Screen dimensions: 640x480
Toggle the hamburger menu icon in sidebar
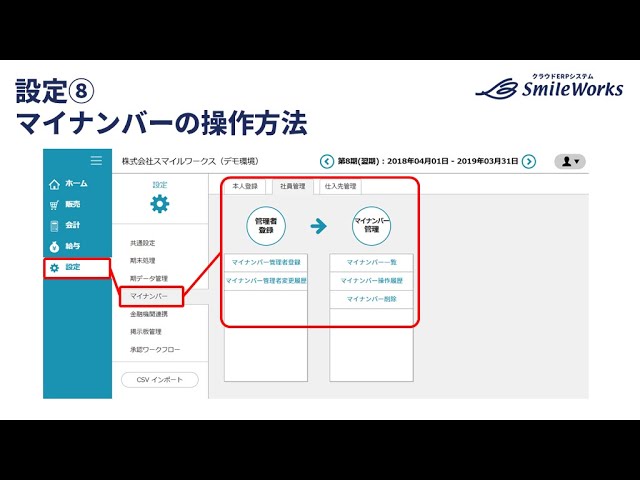click(x=96, y=160)
